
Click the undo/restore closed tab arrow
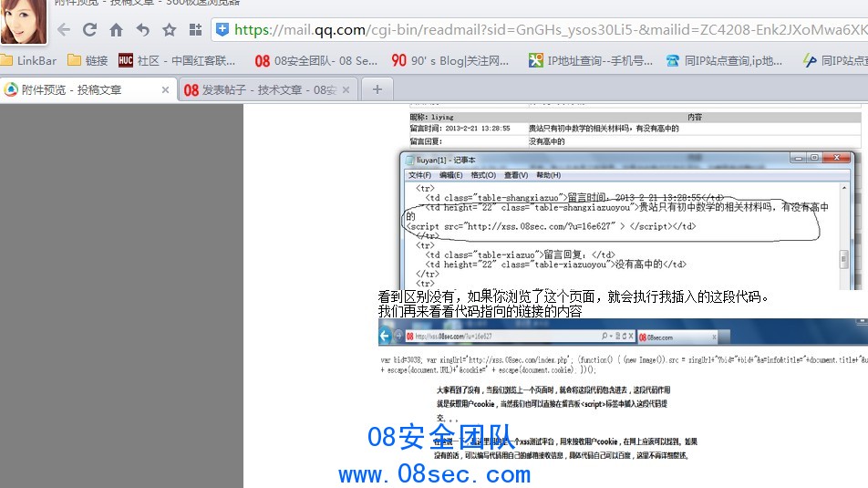click(143, 29)
